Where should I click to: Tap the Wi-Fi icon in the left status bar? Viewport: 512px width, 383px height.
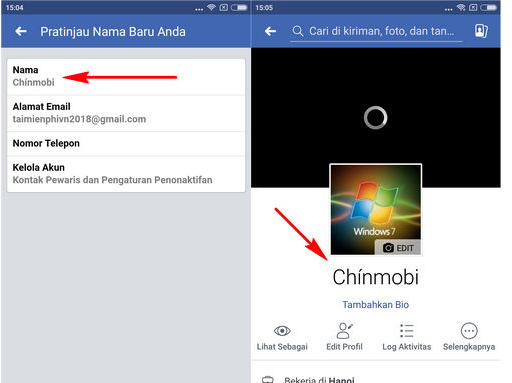[211, 7]
